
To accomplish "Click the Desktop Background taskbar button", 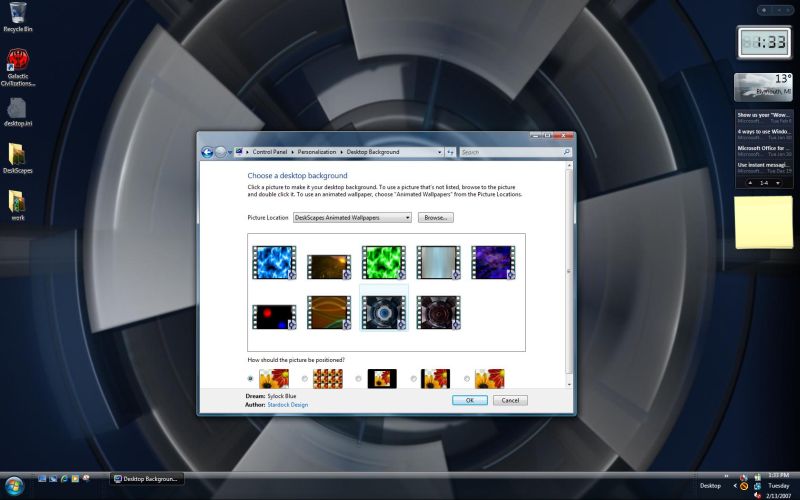I will click(147, 479).
